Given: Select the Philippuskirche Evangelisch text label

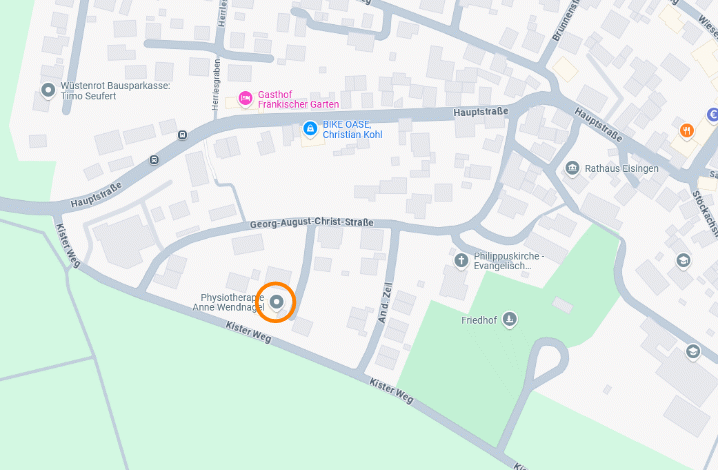Looking at the screenshot, I should 509,261.
